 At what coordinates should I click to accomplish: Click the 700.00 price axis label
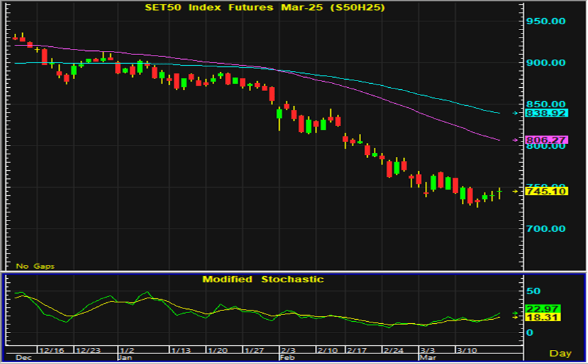(x=547, y=229)
